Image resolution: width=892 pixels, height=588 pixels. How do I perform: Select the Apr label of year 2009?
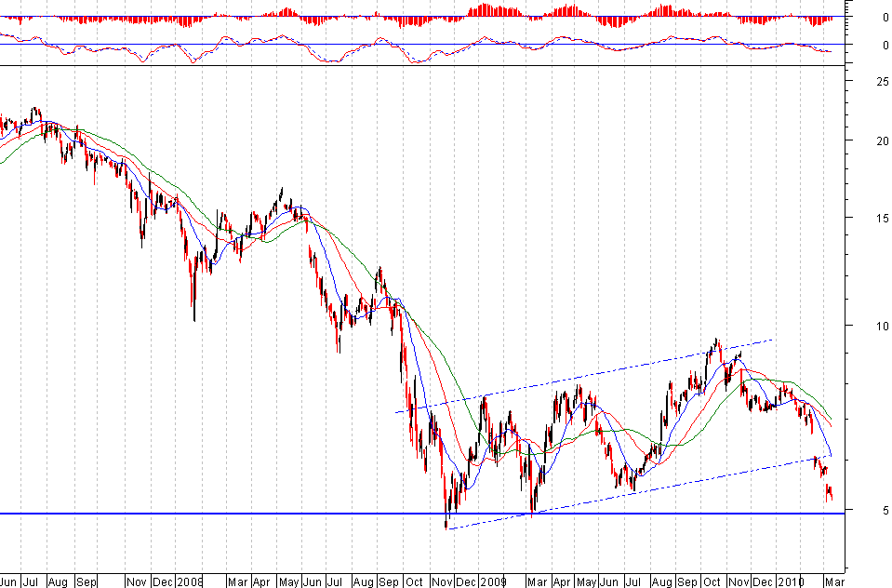click(562, 581)
